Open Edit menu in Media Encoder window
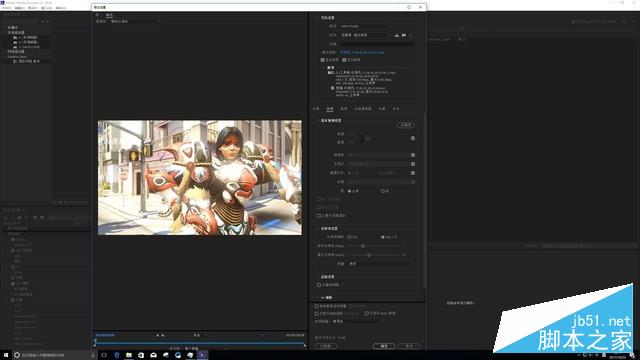The image size is (640, 360). point(20,8)
